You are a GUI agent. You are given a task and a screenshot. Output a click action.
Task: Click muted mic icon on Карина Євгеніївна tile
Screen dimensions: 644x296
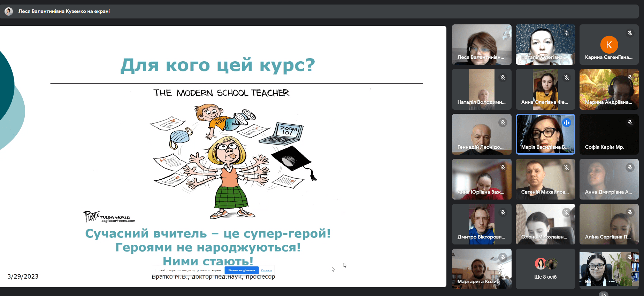(x=630, y=33)
